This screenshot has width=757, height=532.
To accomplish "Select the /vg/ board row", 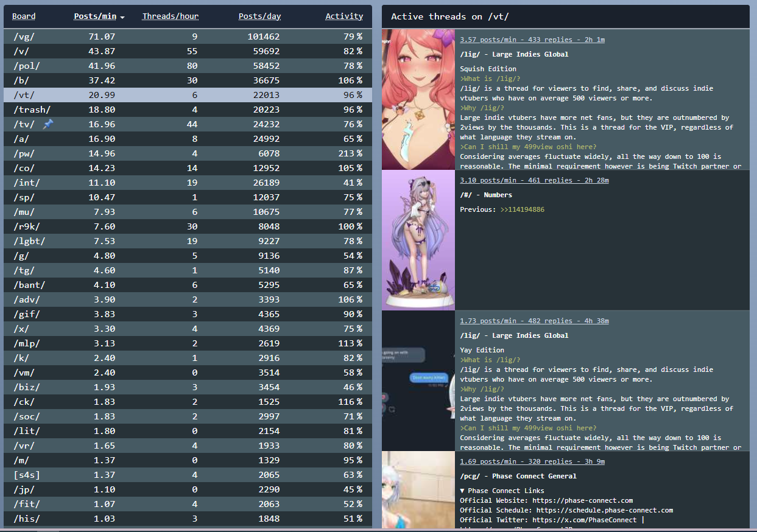I will pyautogui.click(x=188, y=37).
